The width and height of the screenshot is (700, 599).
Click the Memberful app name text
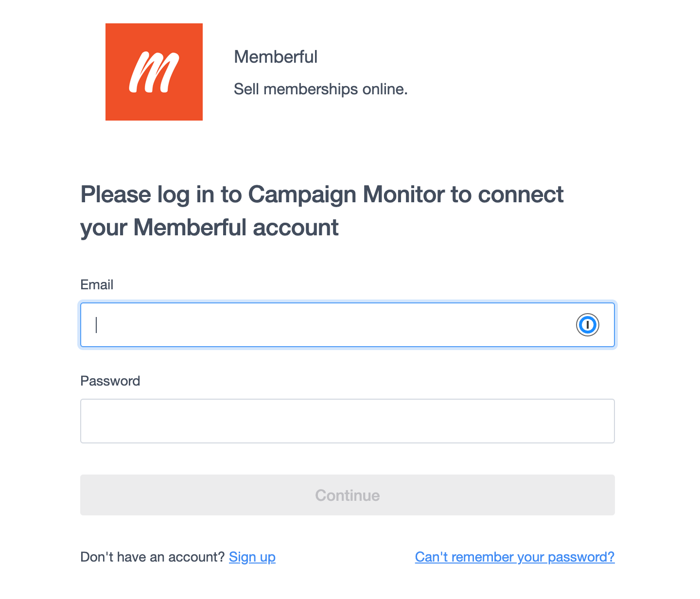(x=276, y=57)
